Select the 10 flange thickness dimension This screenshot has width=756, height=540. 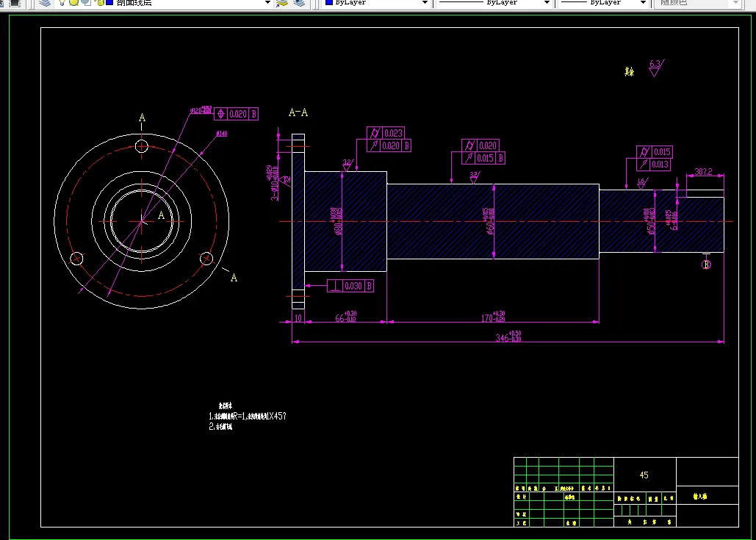(x=298, y=318)
